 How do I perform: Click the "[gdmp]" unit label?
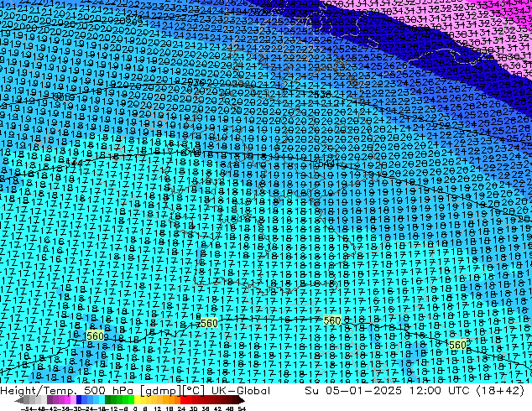pos(161,391)
